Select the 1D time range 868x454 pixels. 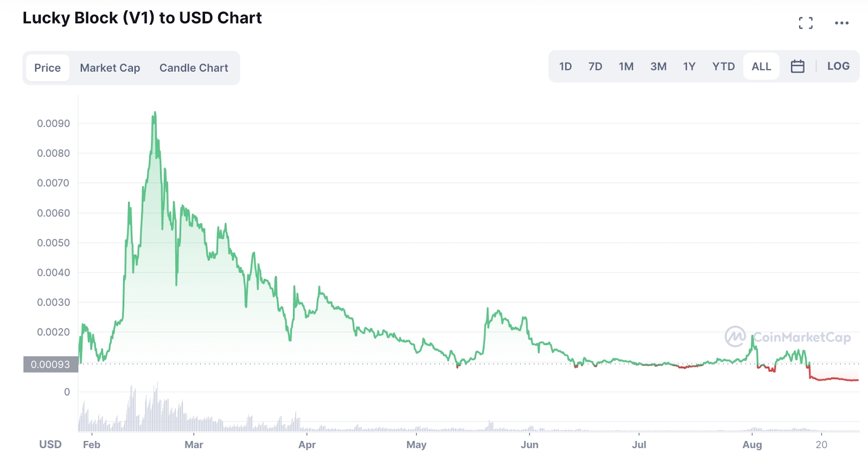pyautogui.click(x=565, y=66)
